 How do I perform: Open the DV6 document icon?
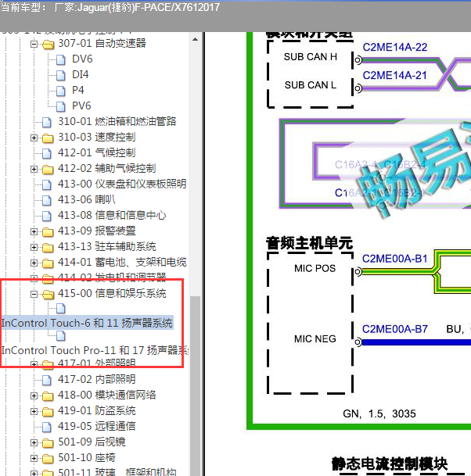61,59
